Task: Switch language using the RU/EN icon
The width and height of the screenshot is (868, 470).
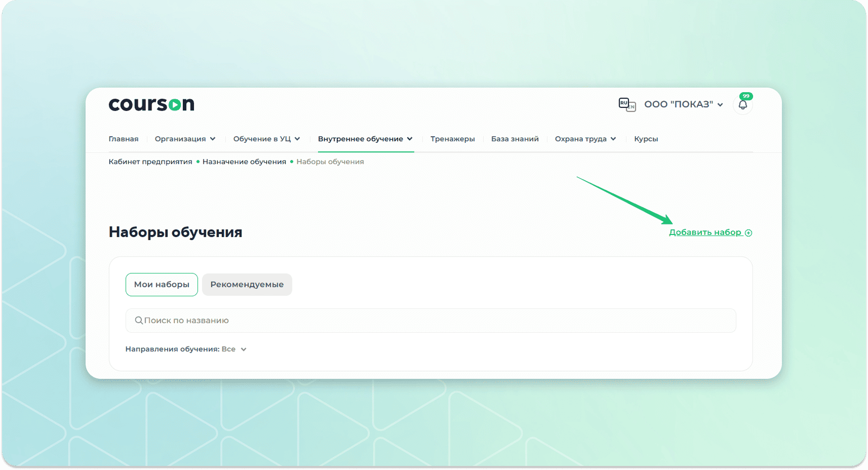Action: tap(627, 104)
